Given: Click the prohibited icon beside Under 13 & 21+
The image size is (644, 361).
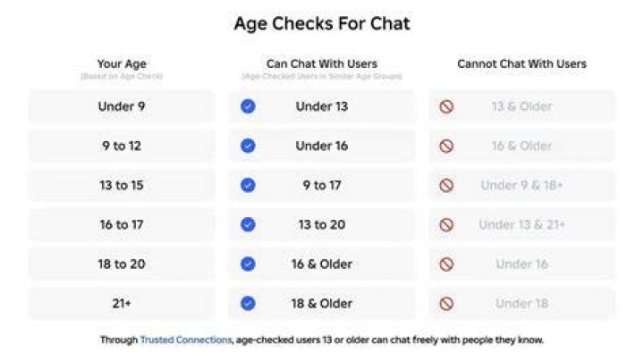Looking at the screenshot, I should pyautogui.click(x=446, y=225).
